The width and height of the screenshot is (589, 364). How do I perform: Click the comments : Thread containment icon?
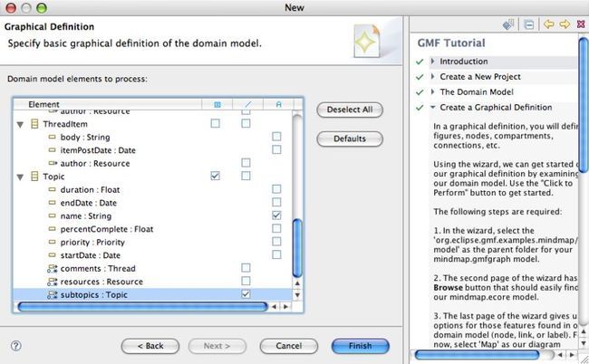(x=53, y=269)
